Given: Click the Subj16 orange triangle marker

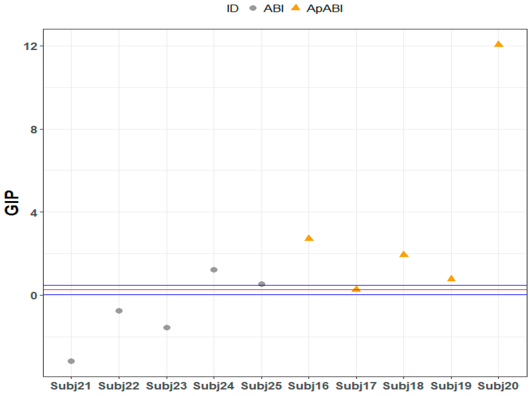Looking at the screenshot, I should click(309, 238).
